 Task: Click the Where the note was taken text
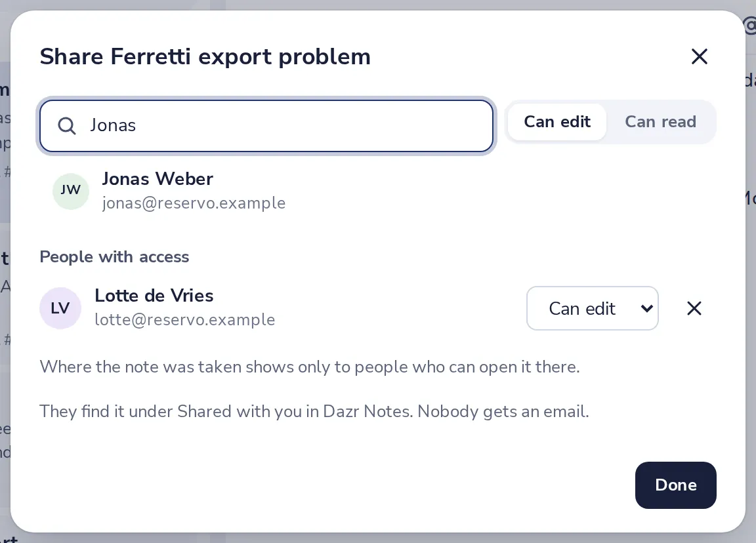[x=310, y=367]
